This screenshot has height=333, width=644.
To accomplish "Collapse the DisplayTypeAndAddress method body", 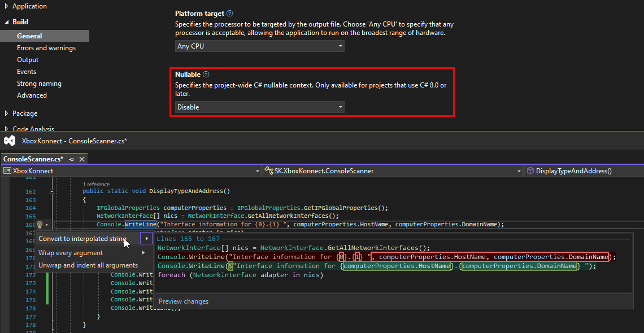I will 51,191.
